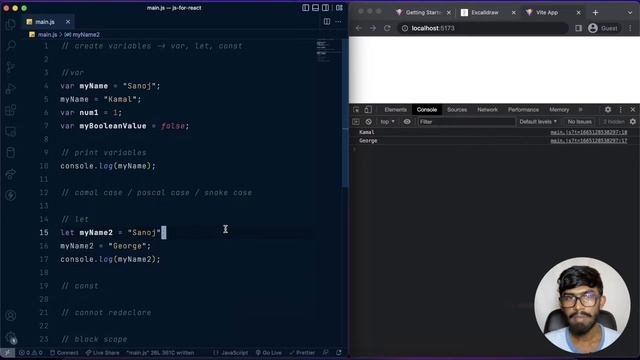Open the Accounts icon in activity bar
This screenshot has height=360, width=640.
pyautogui.click(x=11, y=316)
